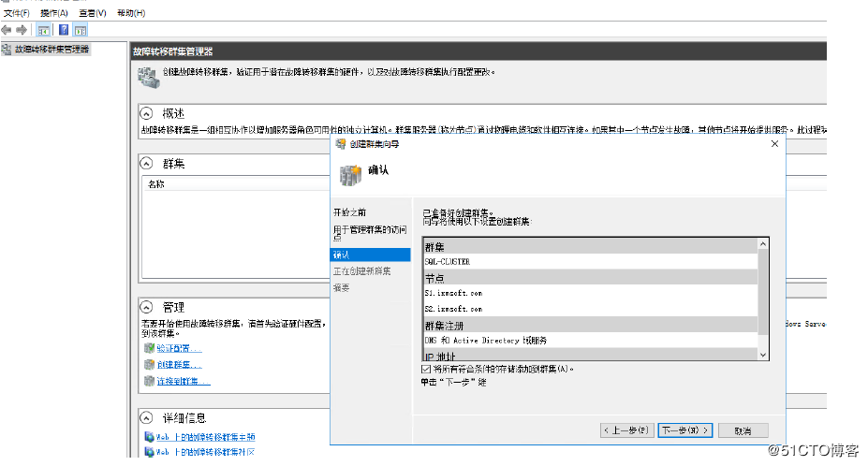Click the 下一步(N) button
This screenshot has height=466, width=868.
coord(685,430)
